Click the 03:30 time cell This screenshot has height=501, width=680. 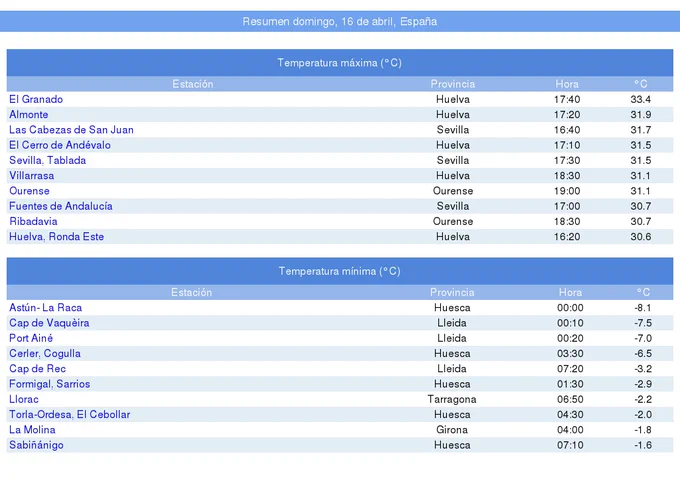(x=570, y=354)
